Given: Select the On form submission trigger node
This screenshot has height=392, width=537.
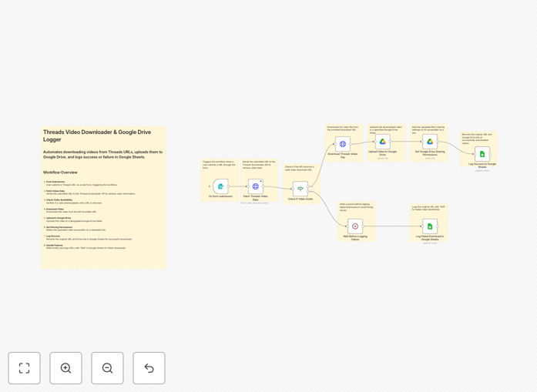Looking at the screenshot, I should click(x=220, y=186).
